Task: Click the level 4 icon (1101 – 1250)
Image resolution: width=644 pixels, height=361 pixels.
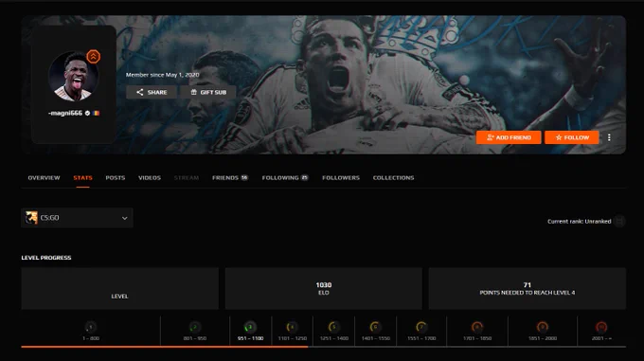Action: point(292,327)
